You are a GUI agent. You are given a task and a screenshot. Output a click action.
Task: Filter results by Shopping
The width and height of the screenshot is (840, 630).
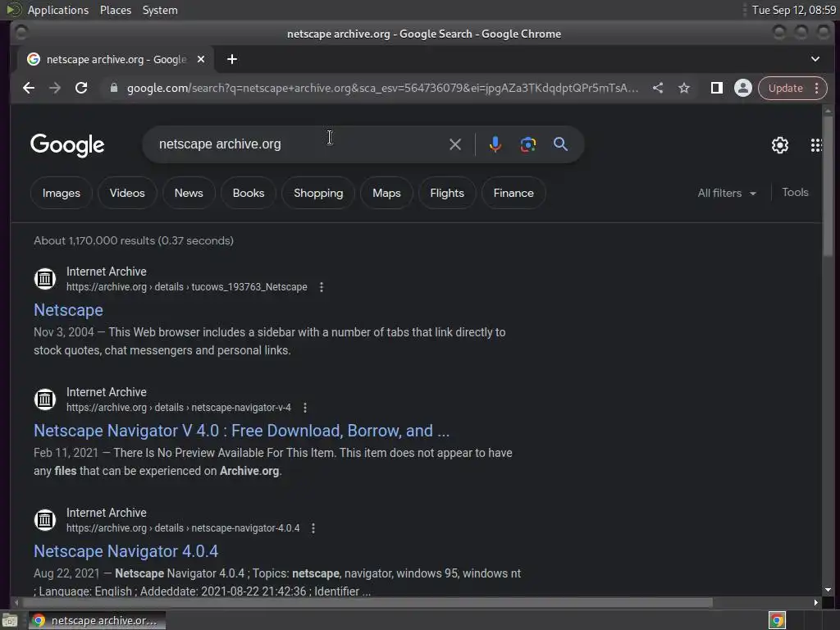point(318,193)
